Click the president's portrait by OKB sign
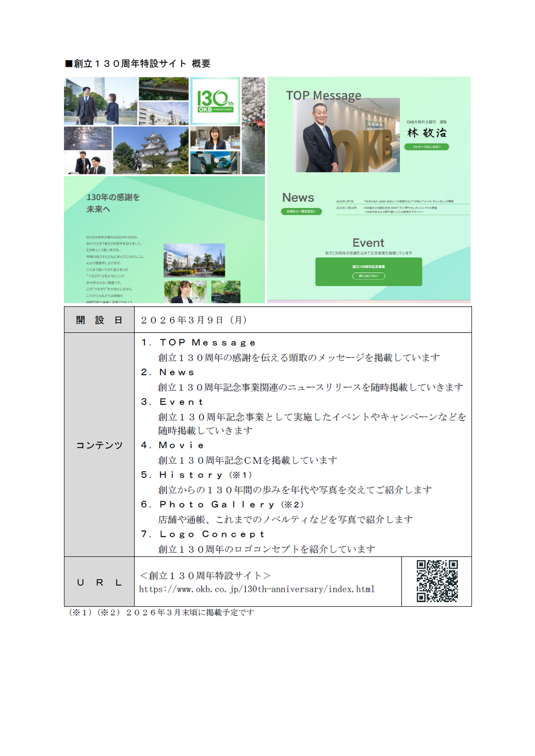Viewport: 535px width, 756px height. [346, 135]
